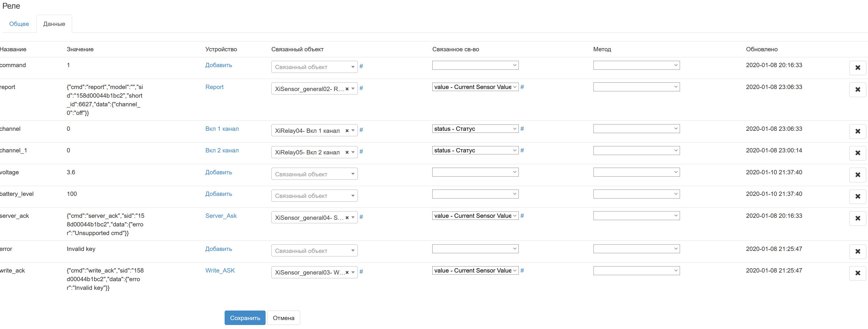868x329 pixels.
Task: Open method dropdown in the error row
Action: (x=636, y=249)
